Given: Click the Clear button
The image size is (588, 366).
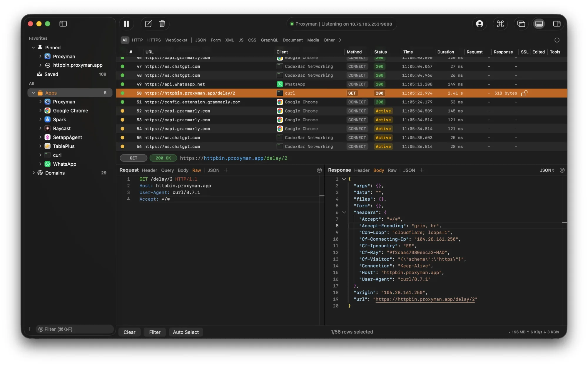Looking at the screenshot, I should coord(129,332).
